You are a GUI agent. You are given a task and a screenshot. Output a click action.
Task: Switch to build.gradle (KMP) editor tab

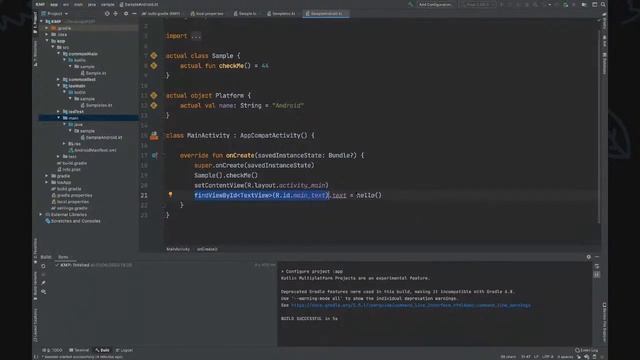[x=162, y=13]
